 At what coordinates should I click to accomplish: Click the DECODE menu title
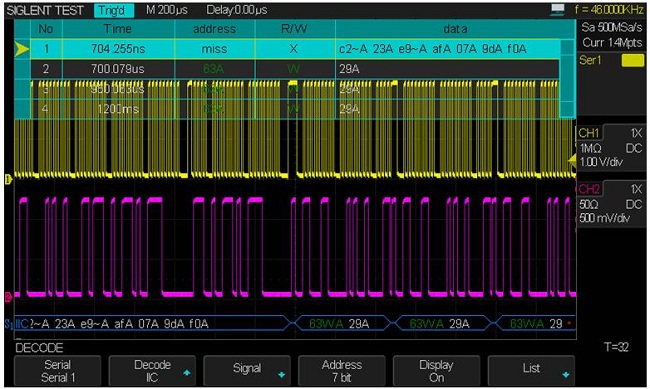(x=39, y=348)
